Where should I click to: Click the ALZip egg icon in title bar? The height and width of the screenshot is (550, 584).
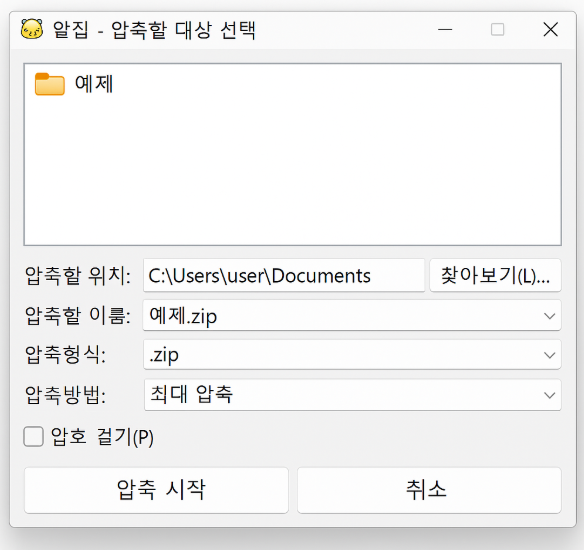[32, 29]
